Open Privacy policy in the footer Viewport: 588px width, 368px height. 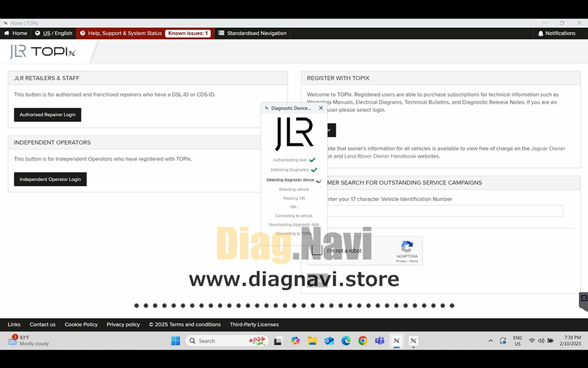point(123,325)
